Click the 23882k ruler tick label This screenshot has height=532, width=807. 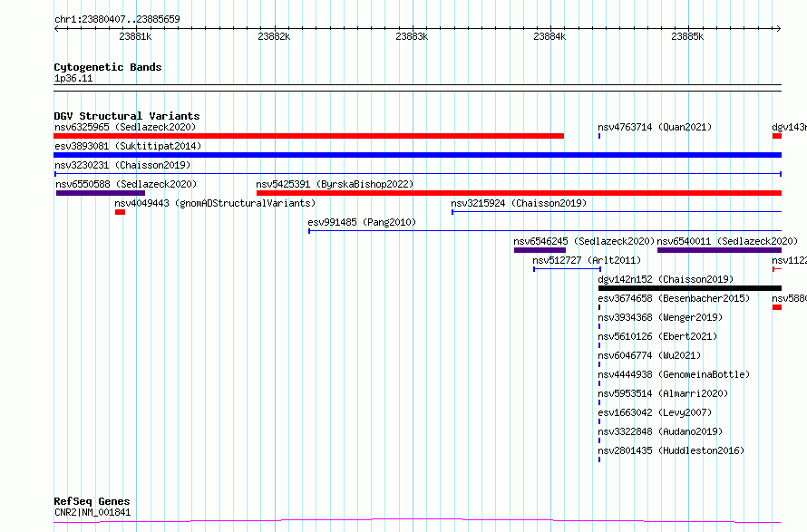pyautogui.click(x=274, y=36)
